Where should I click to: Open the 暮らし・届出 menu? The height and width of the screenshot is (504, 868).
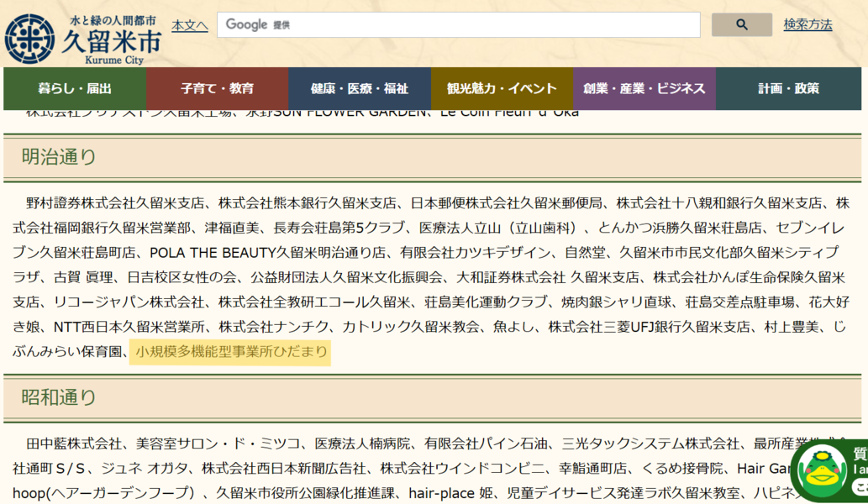(x=75, y=88)
